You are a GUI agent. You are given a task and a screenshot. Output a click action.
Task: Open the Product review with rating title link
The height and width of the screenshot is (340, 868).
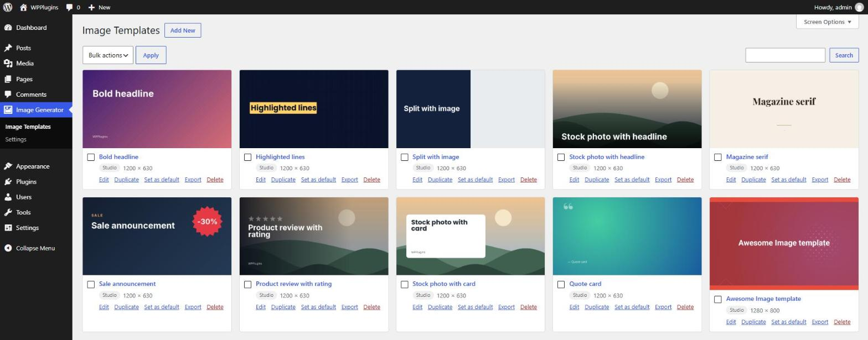click(293, 284)
